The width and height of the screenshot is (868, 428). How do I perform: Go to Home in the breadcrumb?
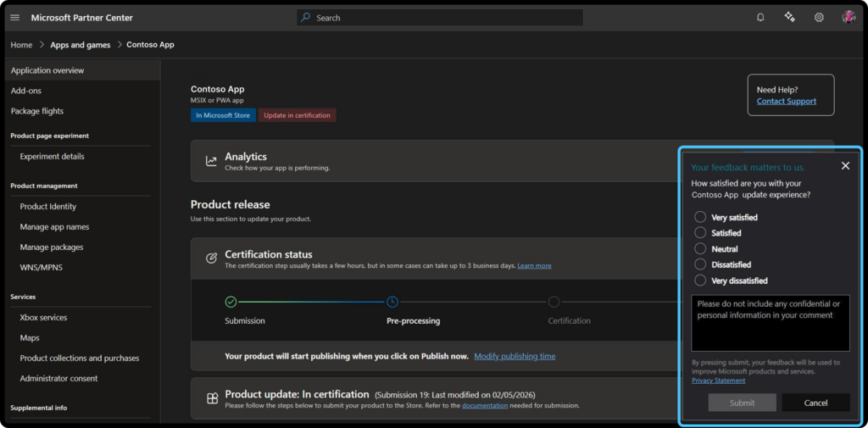pos(21,45)
